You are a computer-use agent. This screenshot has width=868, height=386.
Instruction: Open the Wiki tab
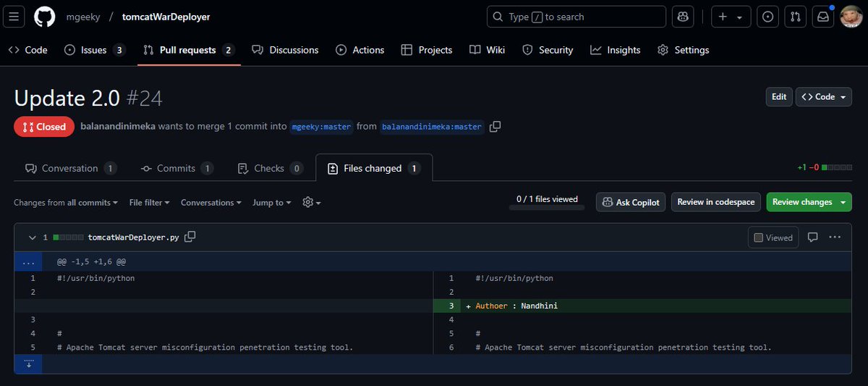487,50
